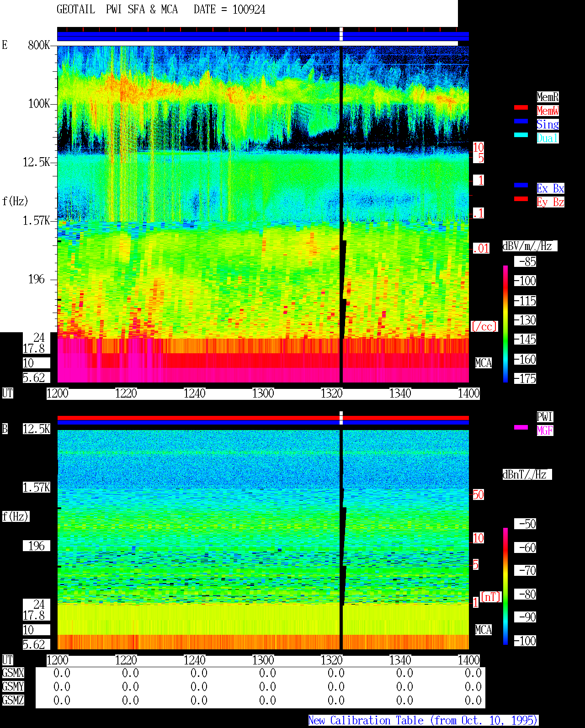
Task: Click the red MemW legend swatch
Action: click(x=521, y=108)
